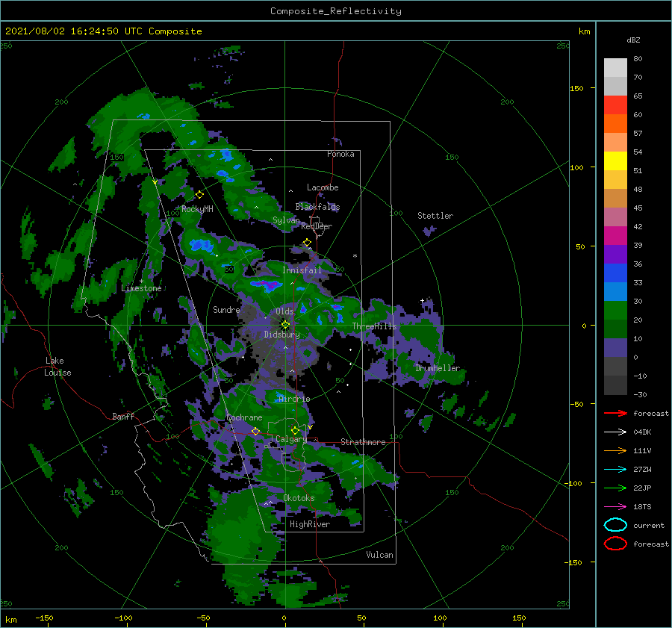Click yellow radar-center diamond above Didsbury
This screenshot has height=628, width=672.
(285, 325)
